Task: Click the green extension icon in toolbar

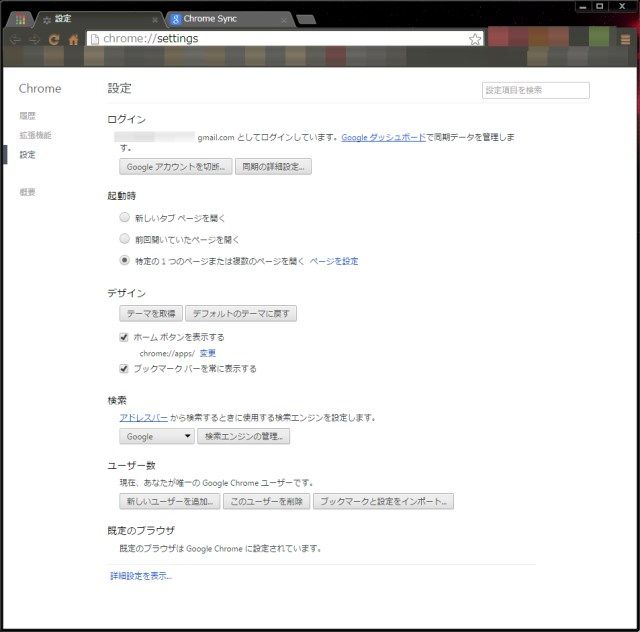Action: (x=599, y=37)
